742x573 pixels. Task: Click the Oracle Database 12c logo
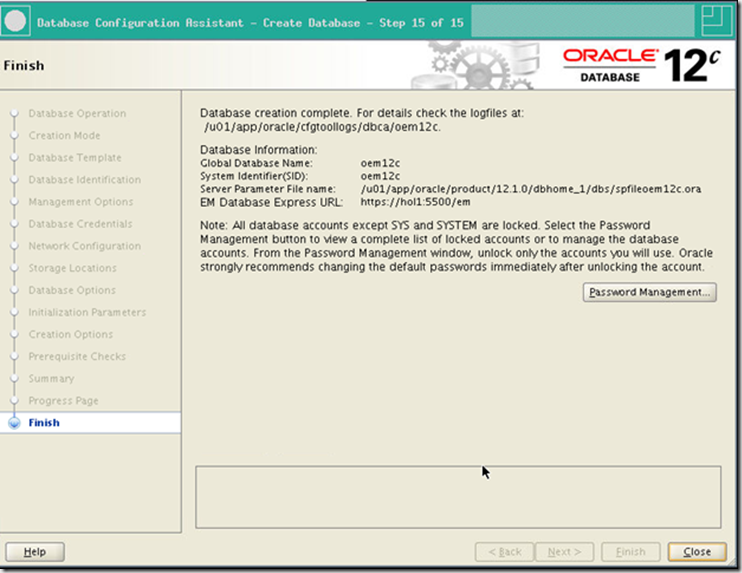tap(642, 65)
